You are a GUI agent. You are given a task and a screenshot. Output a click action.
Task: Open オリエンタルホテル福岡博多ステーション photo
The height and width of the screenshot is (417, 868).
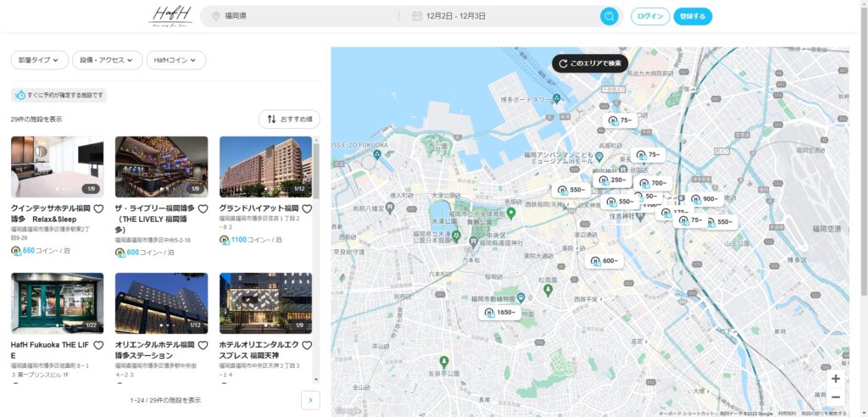tap(162, 303)
